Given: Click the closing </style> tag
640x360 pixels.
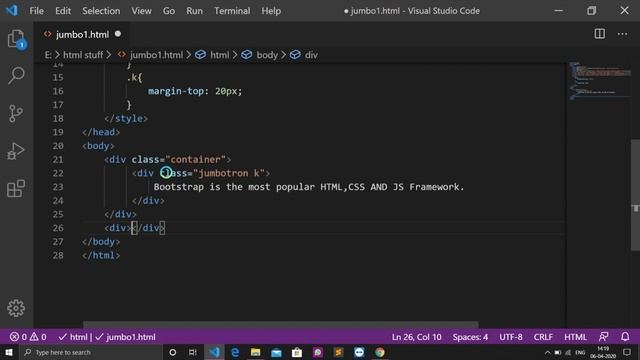Looking at the screenshot, I should point(126,118).
